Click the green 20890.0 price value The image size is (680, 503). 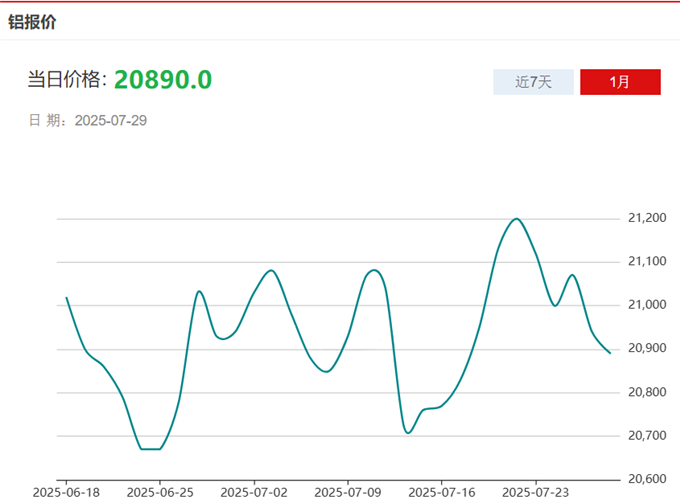(x=162, y=80)
